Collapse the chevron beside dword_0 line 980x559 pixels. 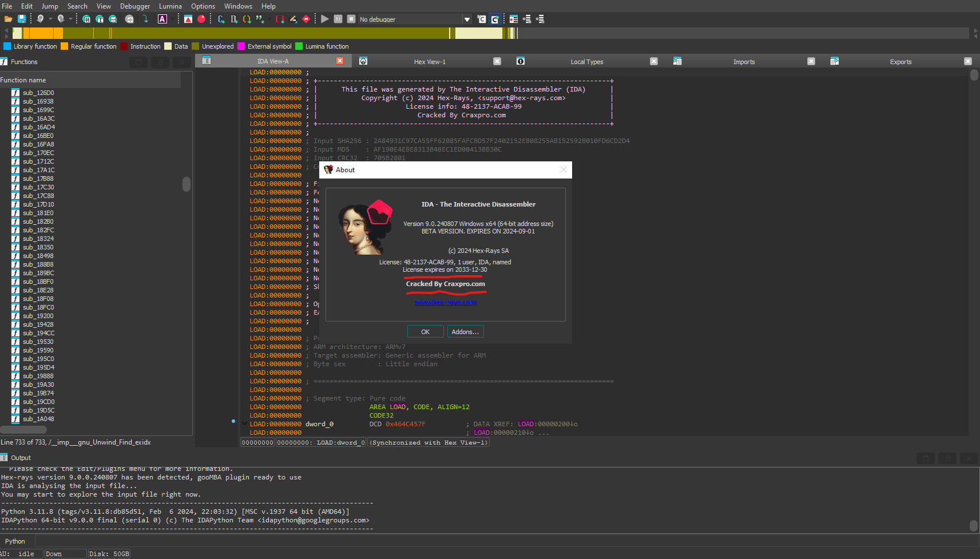[244, 424]
